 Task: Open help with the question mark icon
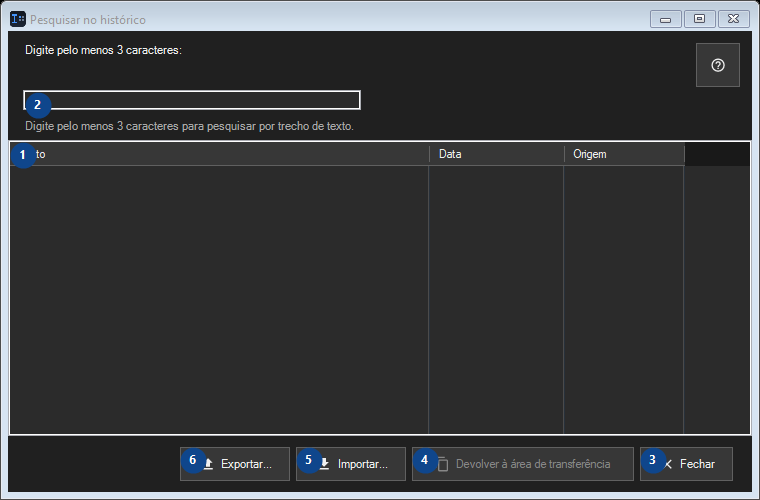coord(717,65)
